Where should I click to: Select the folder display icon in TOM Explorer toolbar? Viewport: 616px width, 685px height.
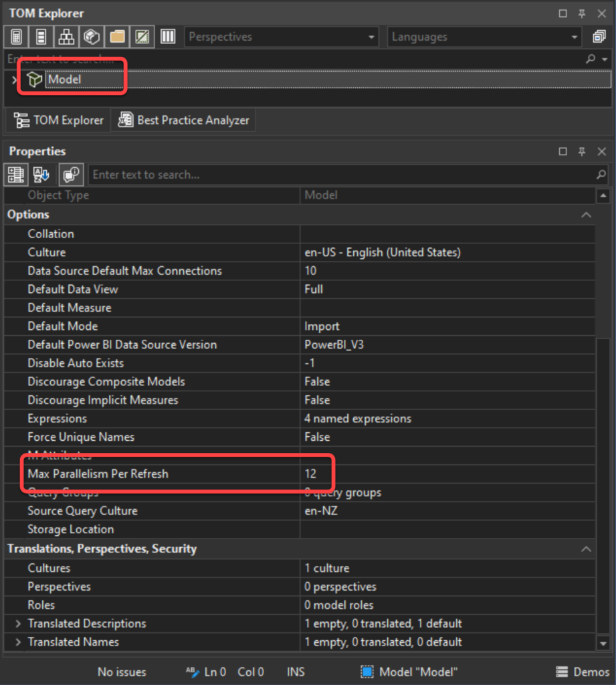tap(116, 36)
